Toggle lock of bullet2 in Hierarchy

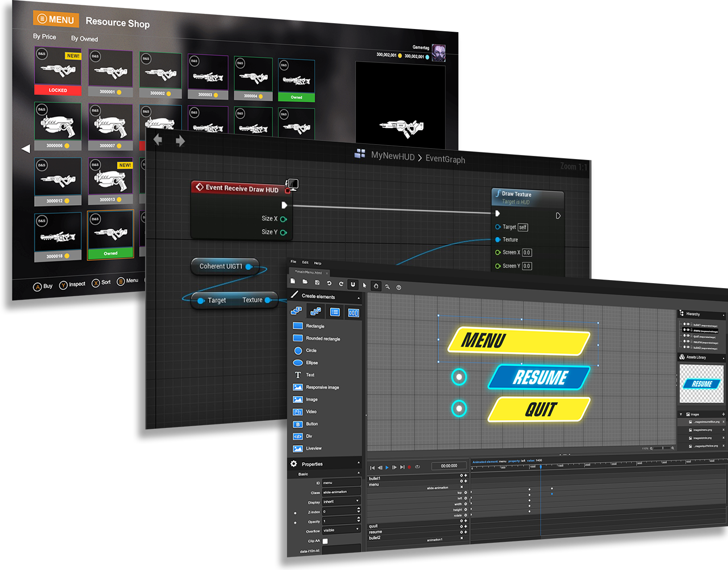click(x=691, y=348)
